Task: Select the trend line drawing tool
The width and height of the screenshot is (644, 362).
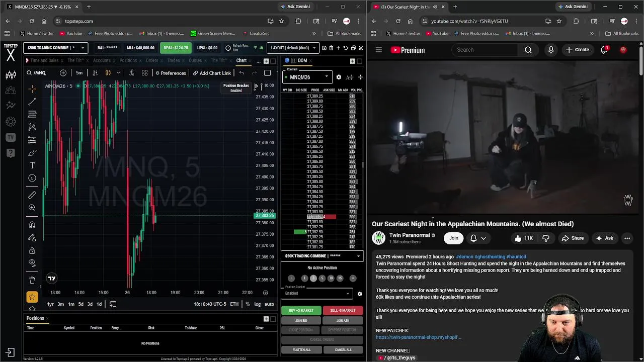Action: 32,102
